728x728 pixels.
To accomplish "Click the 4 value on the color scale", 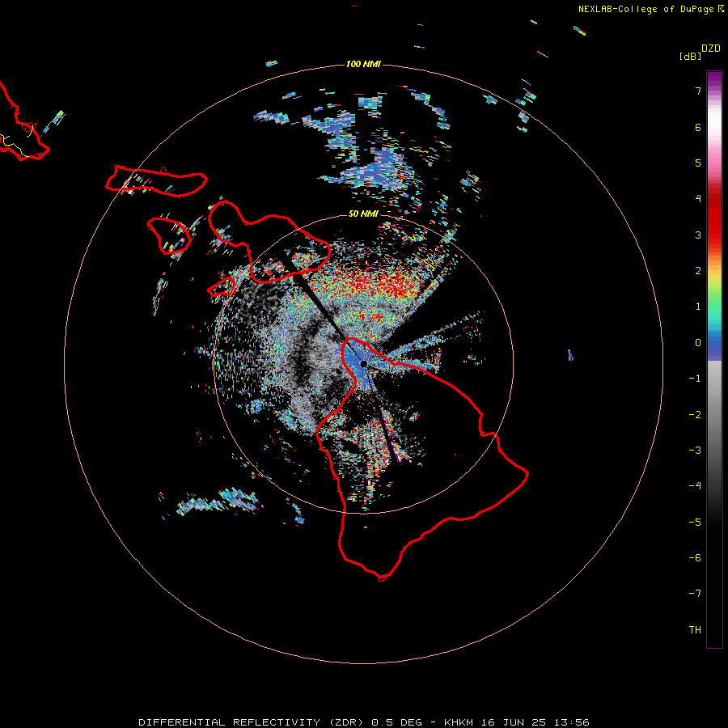I will (x=698, y=199).
